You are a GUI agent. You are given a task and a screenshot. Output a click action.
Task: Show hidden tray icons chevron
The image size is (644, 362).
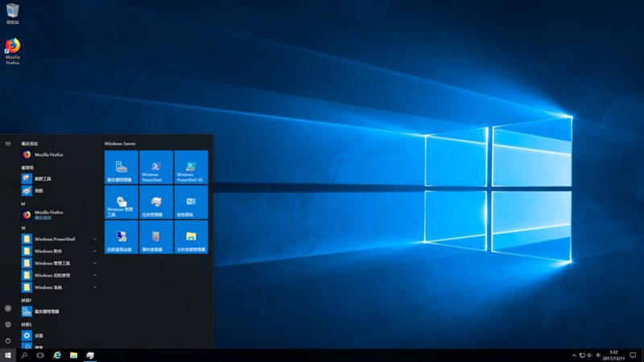[x=574, y=356]
